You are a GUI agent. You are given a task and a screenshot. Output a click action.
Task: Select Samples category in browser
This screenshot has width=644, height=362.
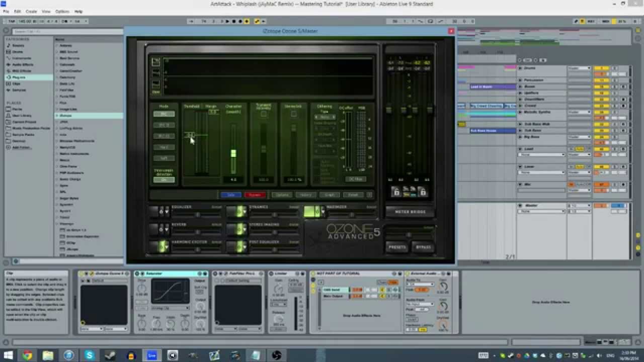tap(19, 90)
